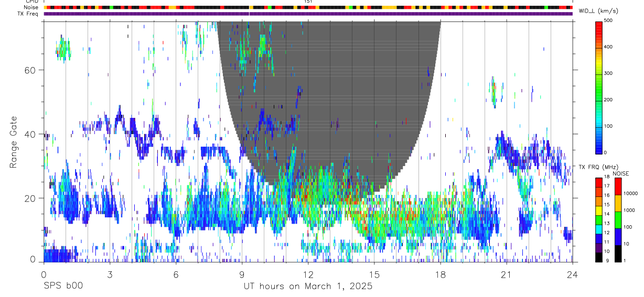Viewport: 644px width, 297px height.
Task: Click the '200' tick on the WID colorbar
Action: click(608, 100)
